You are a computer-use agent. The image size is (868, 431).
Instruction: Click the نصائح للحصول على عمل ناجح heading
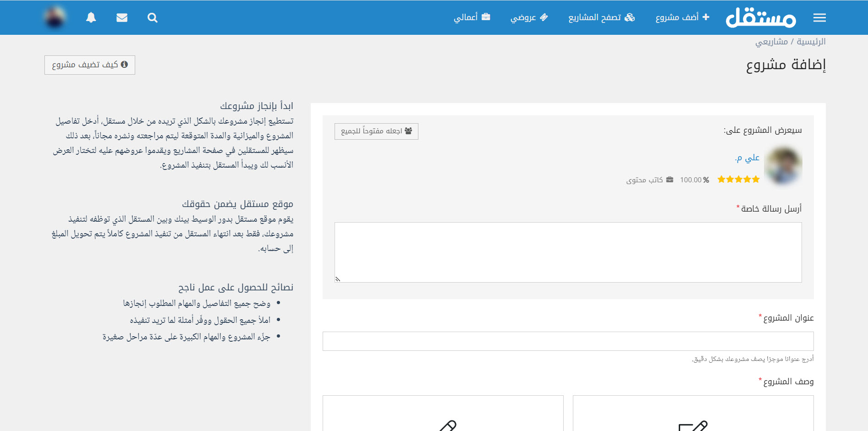coord(236,287)
